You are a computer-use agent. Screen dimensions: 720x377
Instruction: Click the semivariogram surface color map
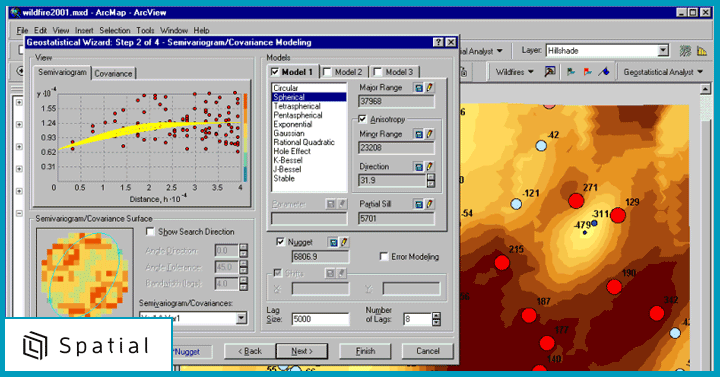pos(84,274)
